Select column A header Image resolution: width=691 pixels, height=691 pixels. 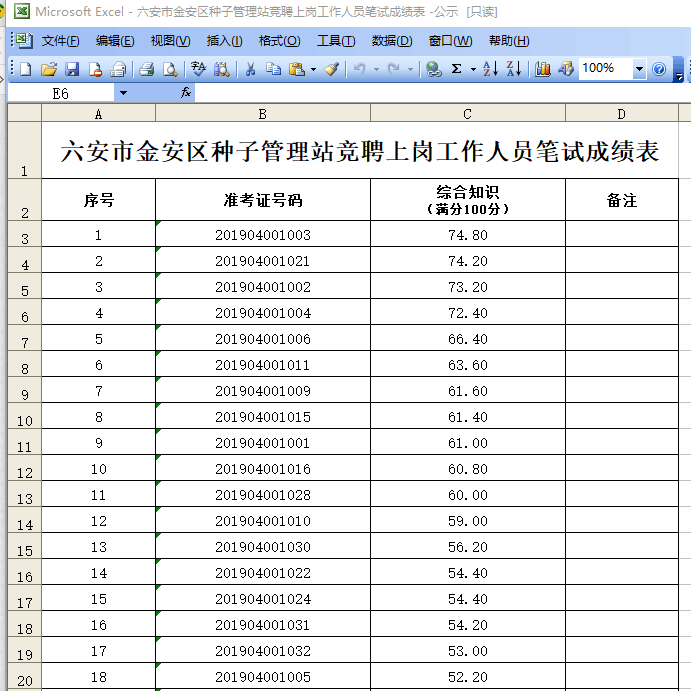[x=98, y=114]
